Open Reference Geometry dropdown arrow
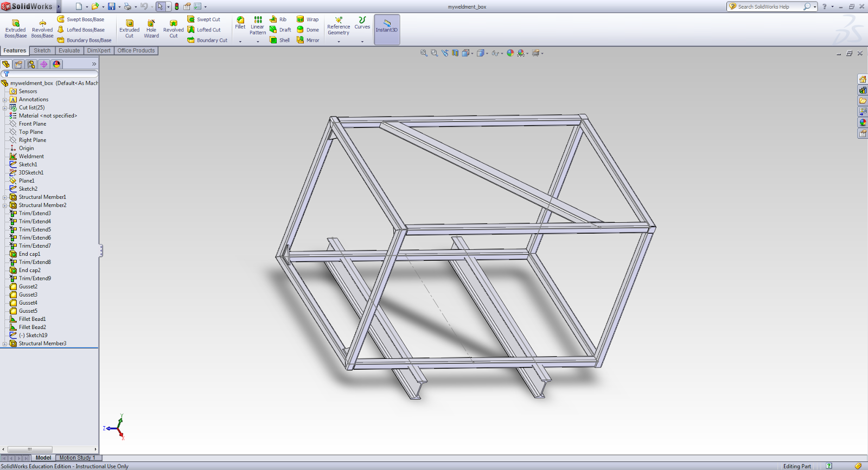868x470 pixels. point(339,41)
